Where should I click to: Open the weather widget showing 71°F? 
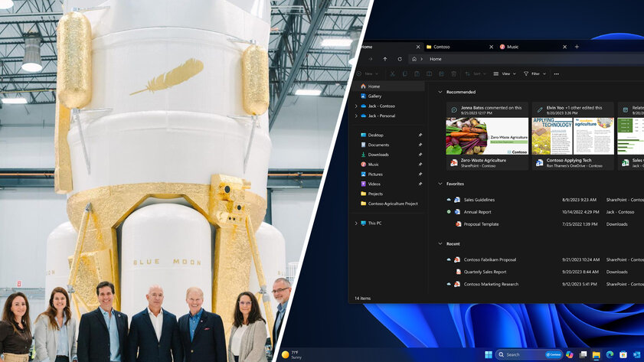[x=292, y=354]
